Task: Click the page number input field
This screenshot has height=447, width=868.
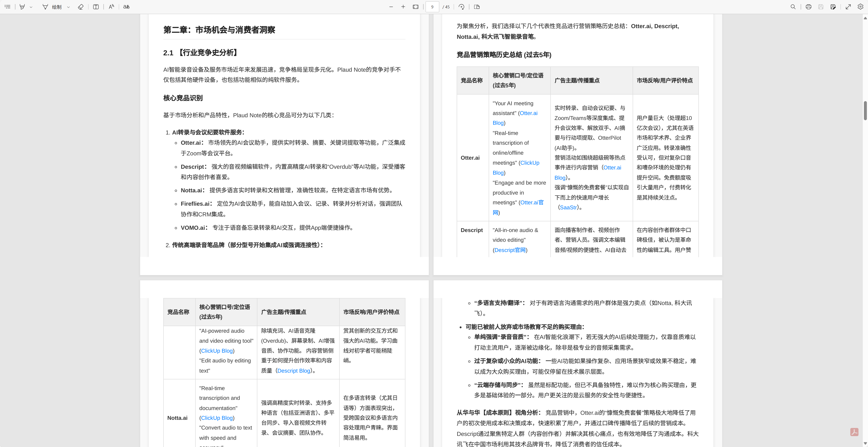Action: (x=432, y=7)
